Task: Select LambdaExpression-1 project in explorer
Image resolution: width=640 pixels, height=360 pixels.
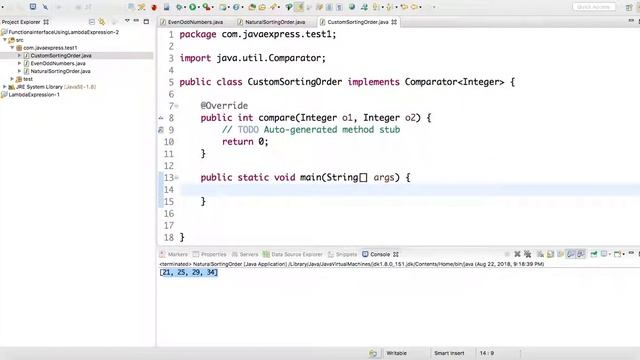Action: pyautogui.click(x=34, y=94)
